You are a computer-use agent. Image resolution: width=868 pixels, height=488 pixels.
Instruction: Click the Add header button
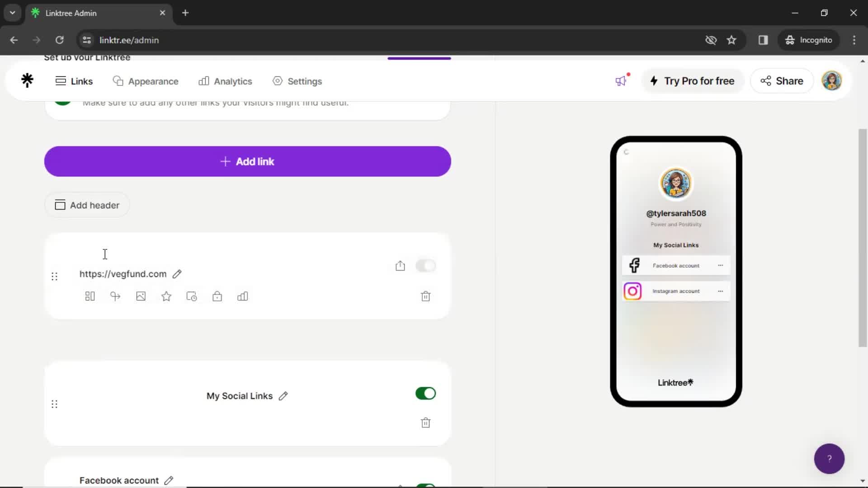(x=87, y=205)
